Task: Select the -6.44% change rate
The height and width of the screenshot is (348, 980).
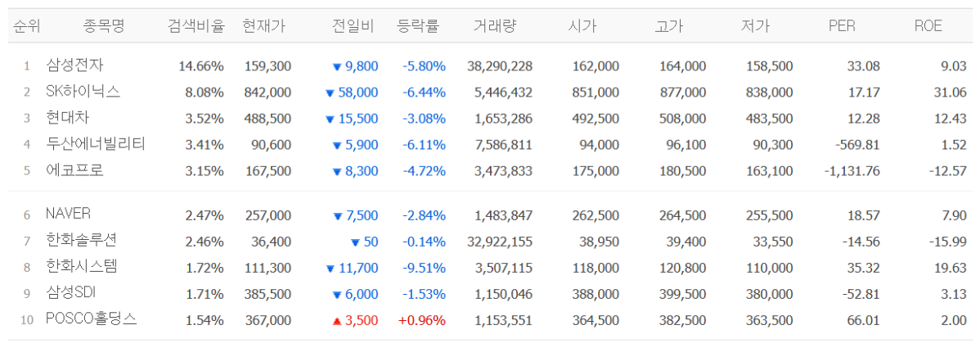Action: point(424,92)
